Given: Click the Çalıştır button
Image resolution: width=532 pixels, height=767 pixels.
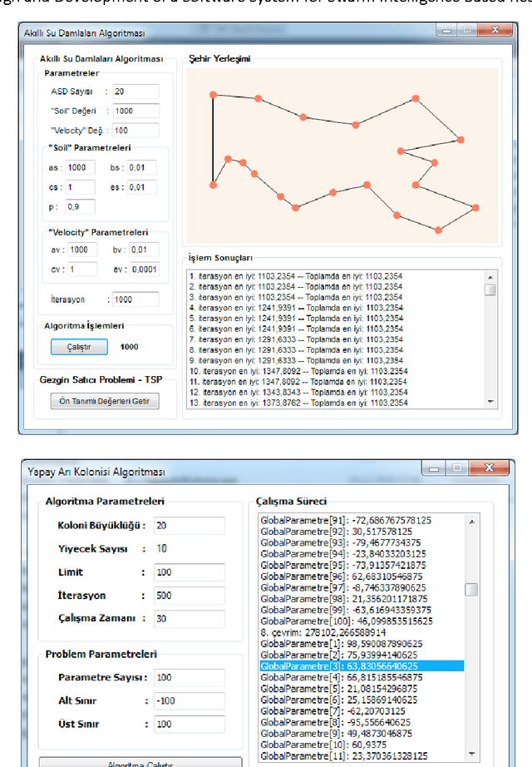Looking at the screenshot, I should tap(79, 347).
